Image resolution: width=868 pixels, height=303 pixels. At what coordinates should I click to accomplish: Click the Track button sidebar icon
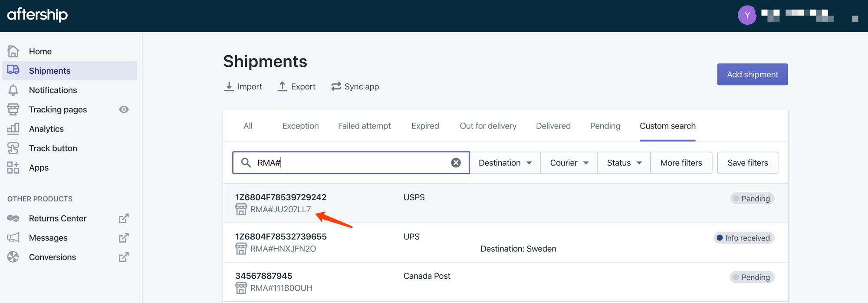[13, 148]
